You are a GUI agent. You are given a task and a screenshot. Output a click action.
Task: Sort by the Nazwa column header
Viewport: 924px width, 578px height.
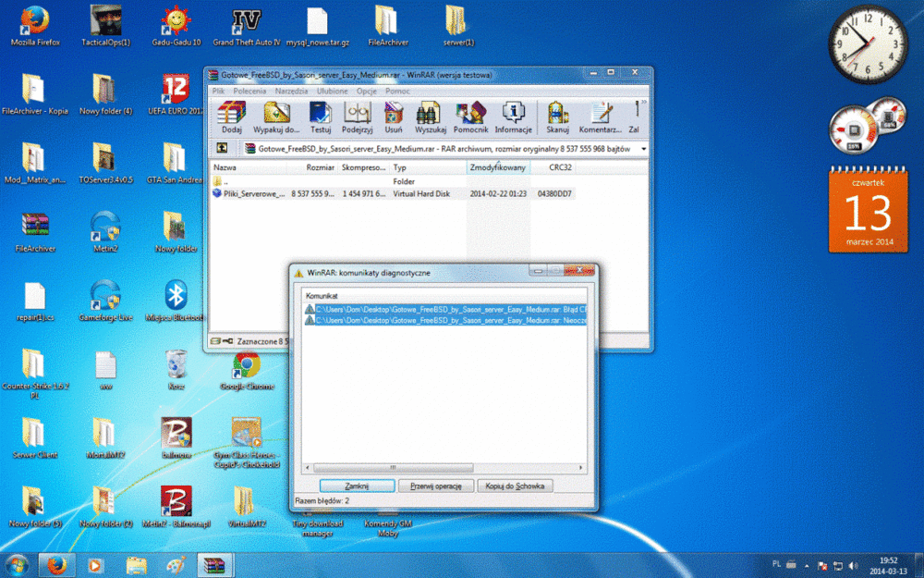pyautogui.click(x=249, y=167)
